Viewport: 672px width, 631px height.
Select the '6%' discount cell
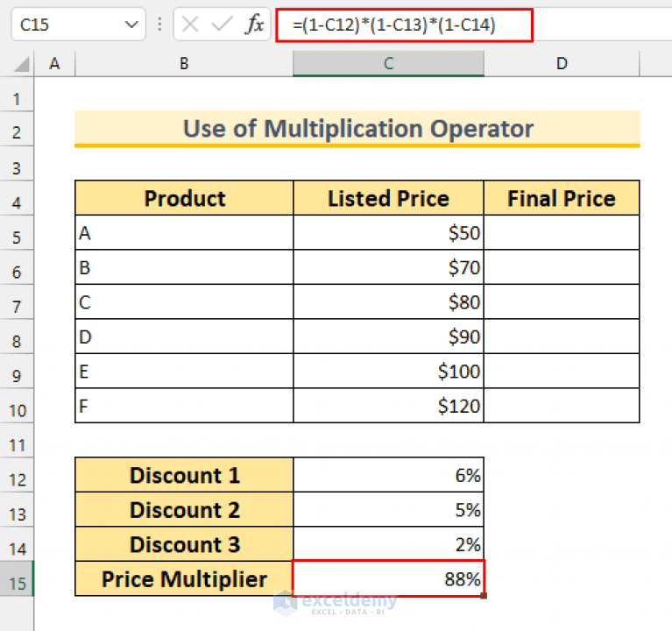click(388, 475)
